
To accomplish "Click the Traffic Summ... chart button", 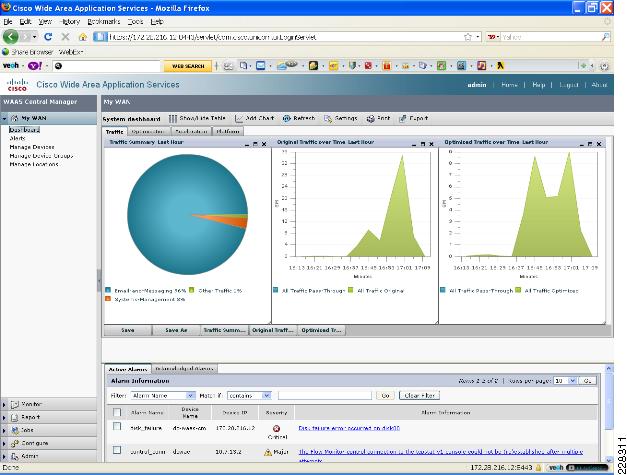I will pyautogui.click(x=224, y=330).
